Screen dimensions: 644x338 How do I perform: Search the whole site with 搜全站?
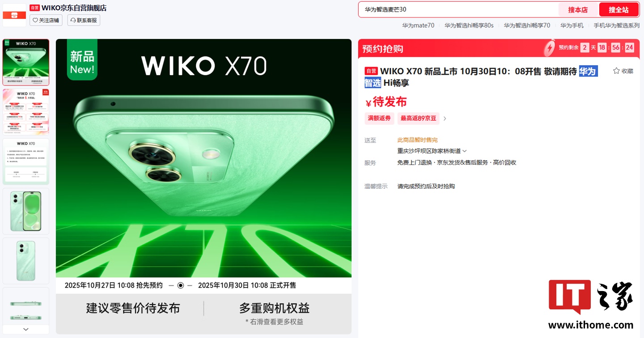(x=619, y=10)
